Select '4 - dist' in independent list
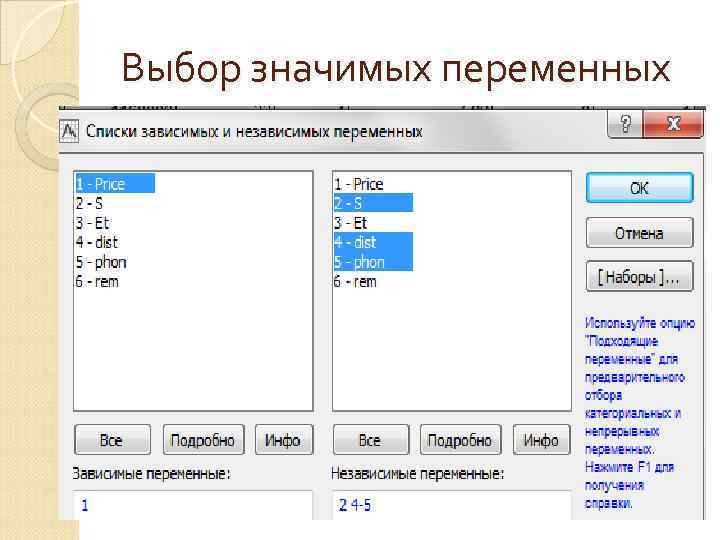This screenshot has width=720, height=540. [x=373, y=242]
